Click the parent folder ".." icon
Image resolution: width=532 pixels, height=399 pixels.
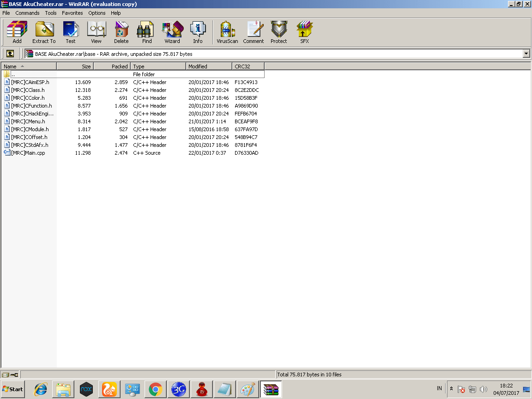point(7,74)
